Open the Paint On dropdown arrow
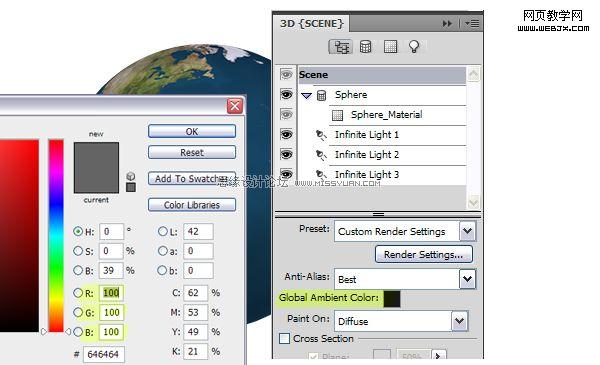Image resolution: width=600 pixels, height=365 pixels. tap(459, 321)
